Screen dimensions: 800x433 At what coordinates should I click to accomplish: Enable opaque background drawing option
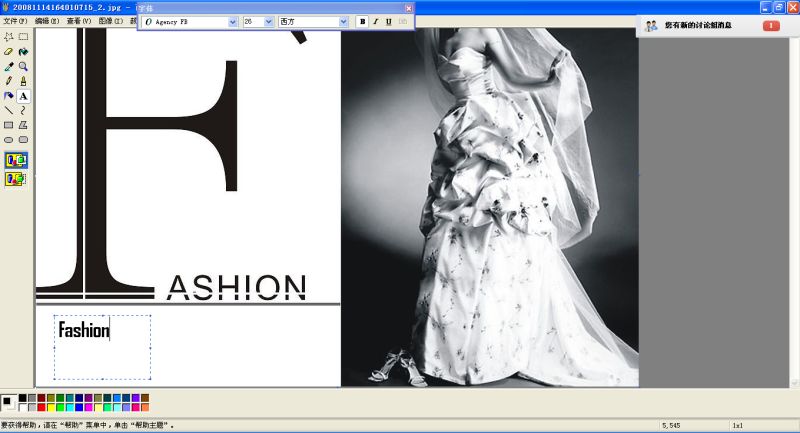click(x=16, y=160)
